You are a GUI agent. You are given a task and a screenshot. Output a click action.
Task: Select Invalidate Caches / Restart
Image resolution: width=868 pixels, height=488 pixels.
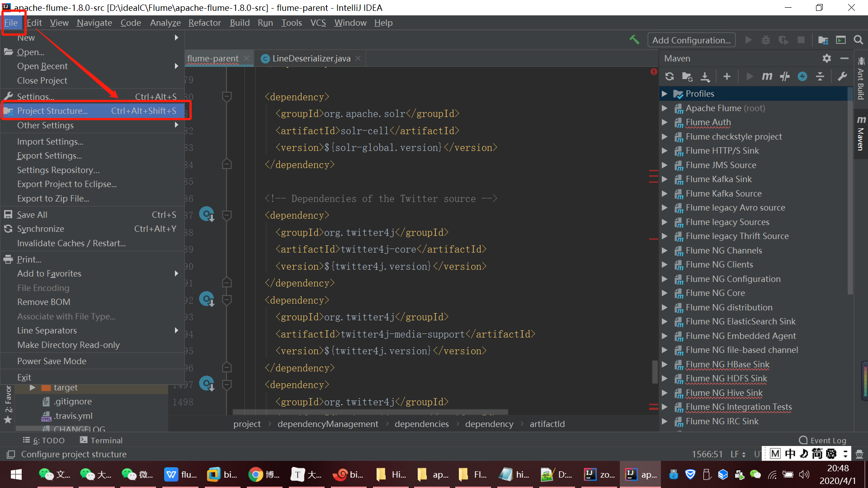93,243
